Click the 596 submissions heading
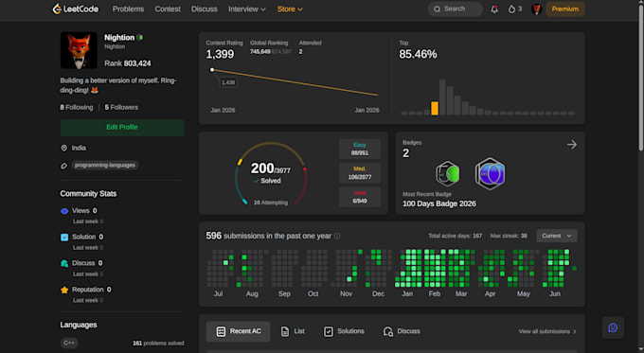Viewport: 644px width, 353px height. (269, 236)
